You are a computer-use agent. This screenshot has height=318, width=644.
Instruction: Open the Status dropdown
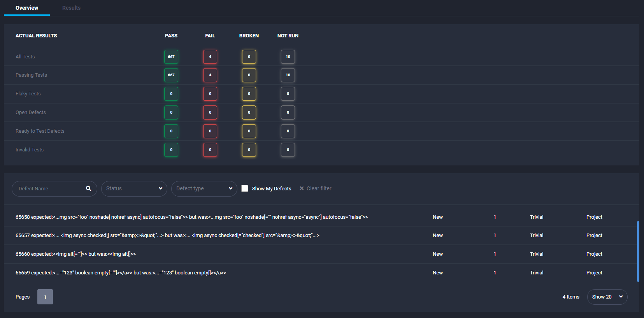coord(134,189)
